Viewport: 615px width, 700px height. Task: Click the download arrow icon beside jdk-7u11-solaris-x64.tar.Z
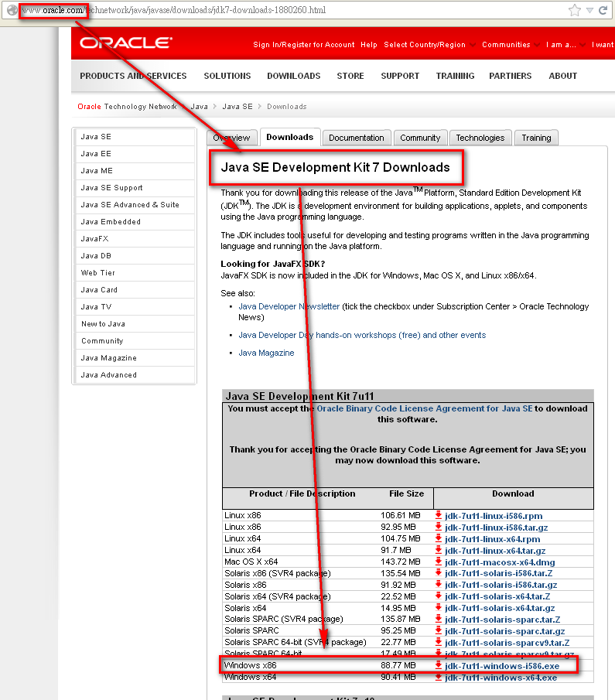click(x=439, y=596)
